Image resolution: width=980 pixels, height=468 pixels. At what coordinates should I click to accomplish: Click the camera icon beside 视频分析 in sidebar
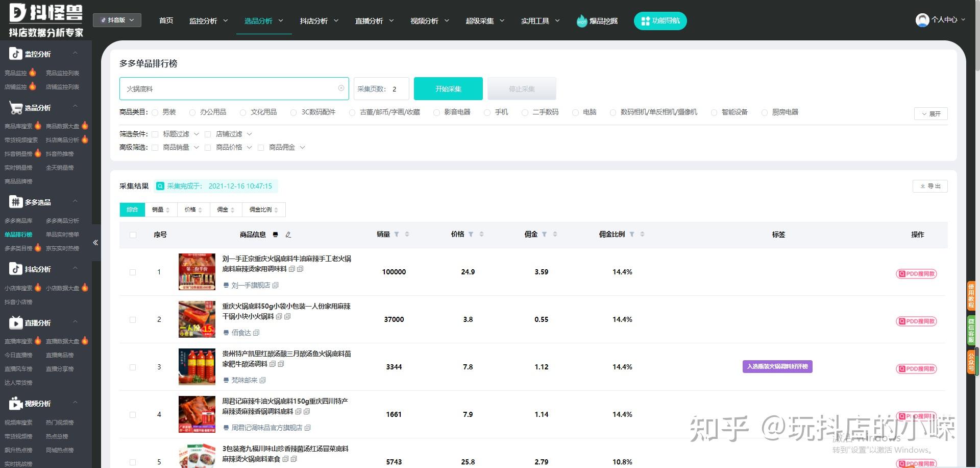click(15, 403)
